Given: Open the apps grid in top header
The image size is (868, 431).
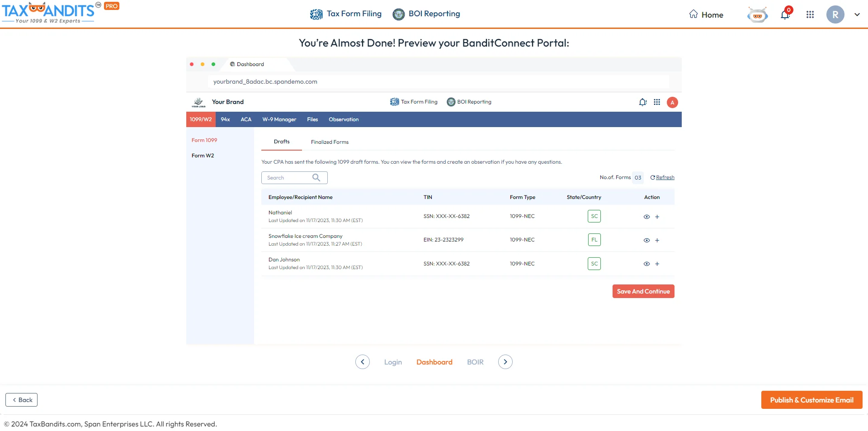Looking at the screenshot, I should click(x=810, y=14).
